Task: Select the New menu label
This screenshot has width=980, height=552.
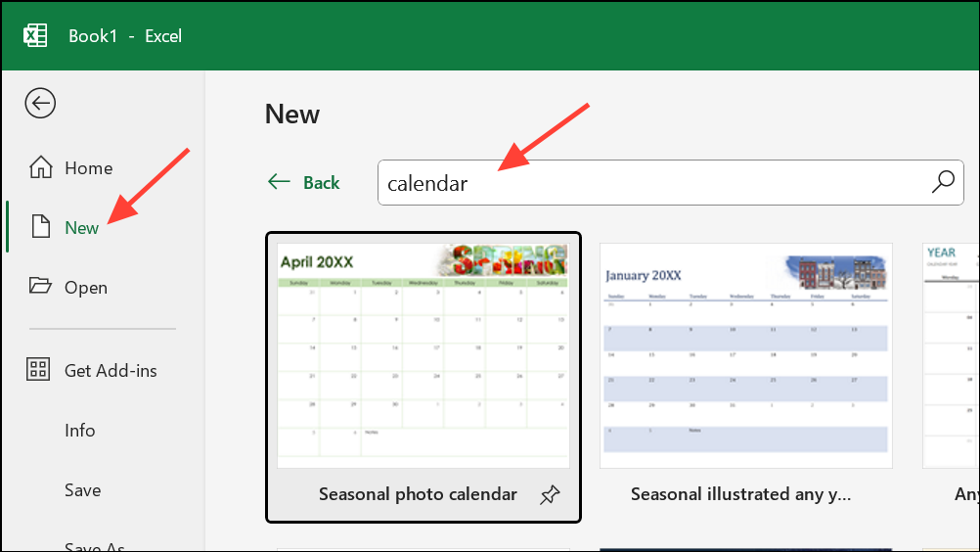Action: tap(82, 228)
